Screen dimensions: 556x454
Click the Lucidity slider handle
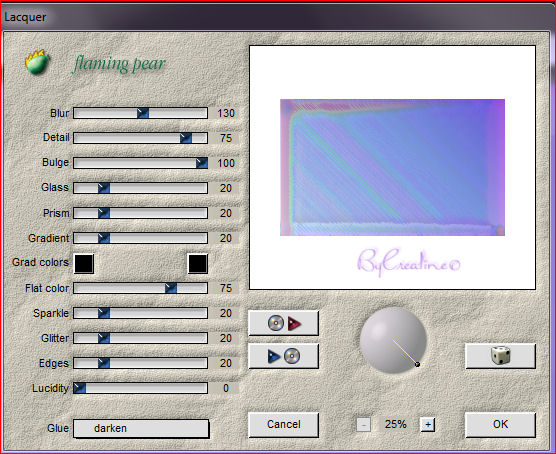pos(80,388)
